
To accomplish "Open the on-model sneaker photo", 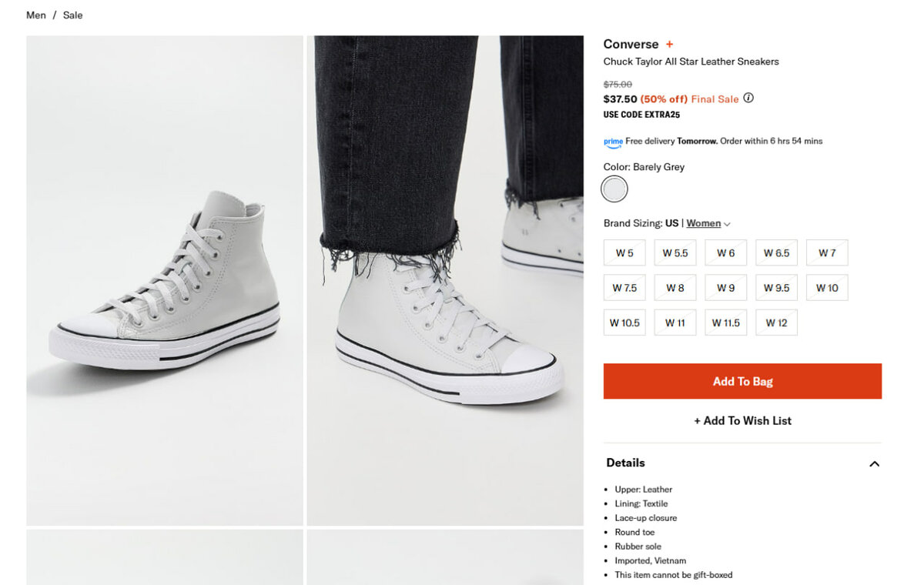I will tap(445, 280).
